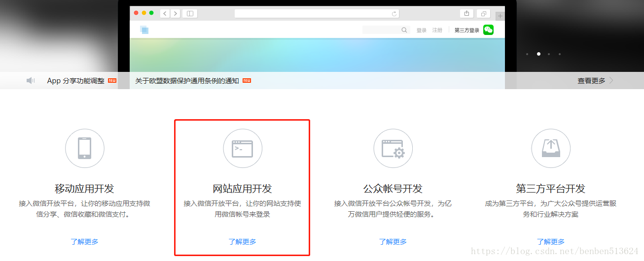Image resolution: width=644 pixels, height=261 pixels.
Task: Click the 第三方登录 label in mockup header
Action: coord(467,31)
